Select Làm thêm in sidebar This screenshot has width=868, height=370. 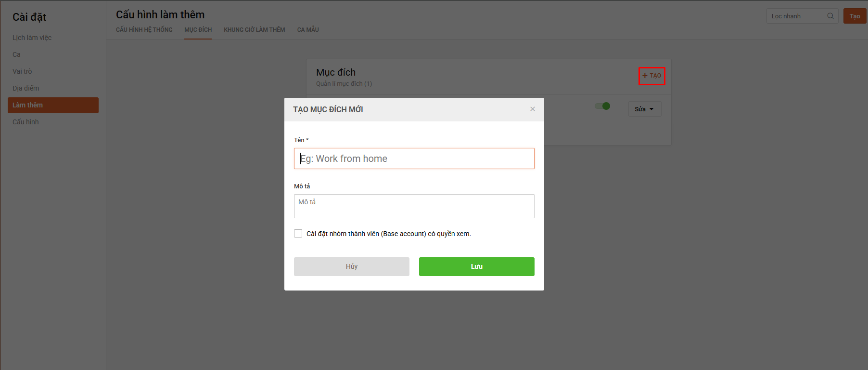[53, 105]
